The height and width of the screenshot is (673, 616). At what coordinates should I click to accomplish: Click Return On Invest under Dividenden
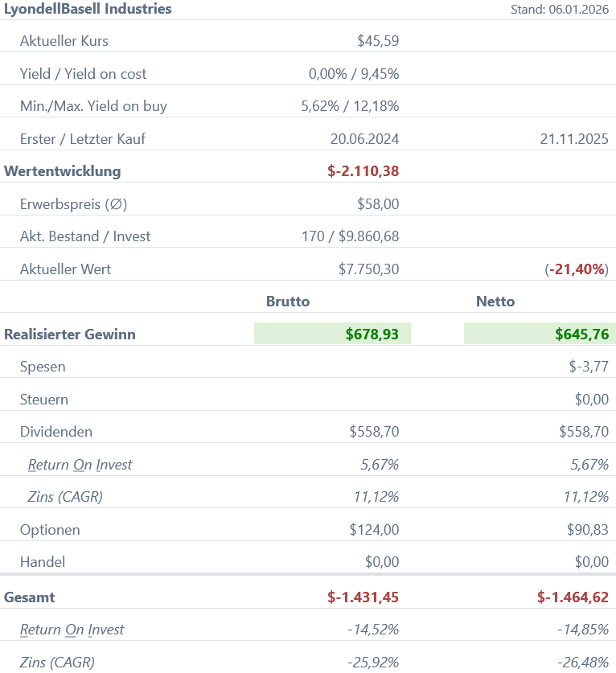pos(80,465)
